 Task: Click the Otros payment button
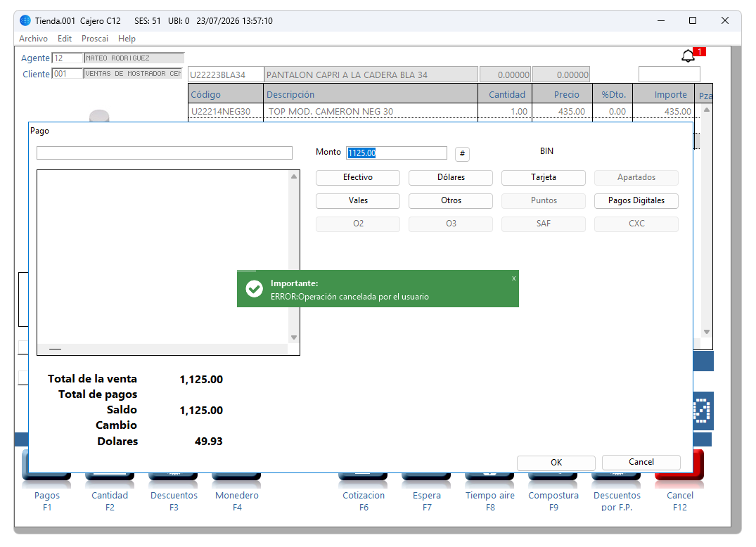tap(451, 200)
